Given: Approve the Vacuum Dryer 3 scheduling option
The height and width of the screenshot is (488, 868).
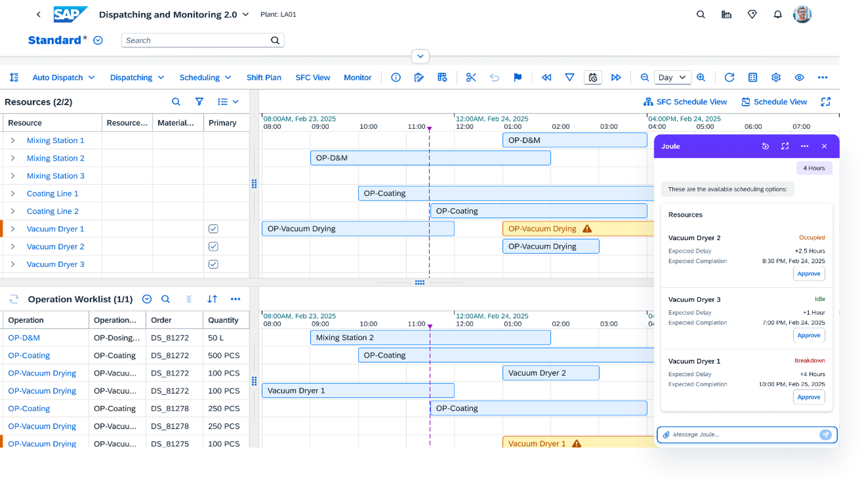Looking at the screenshot, I should pyautogui.click(x=809, y=335).
